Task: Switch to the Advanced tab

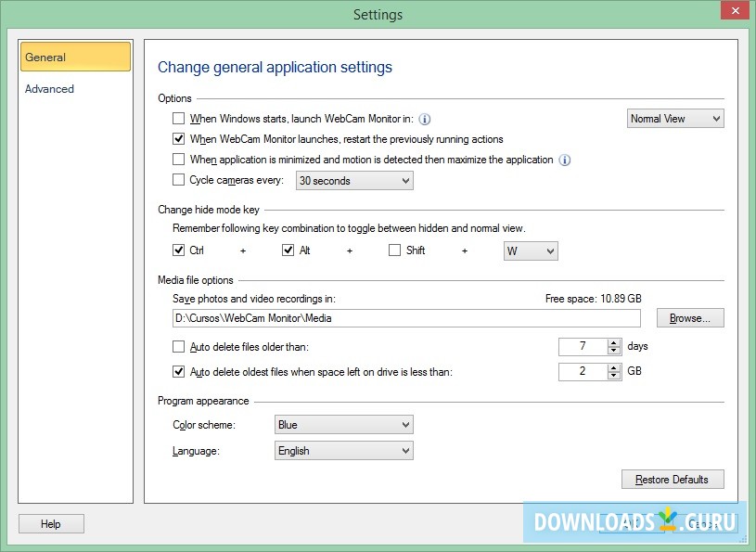Action: click(49, 88)
